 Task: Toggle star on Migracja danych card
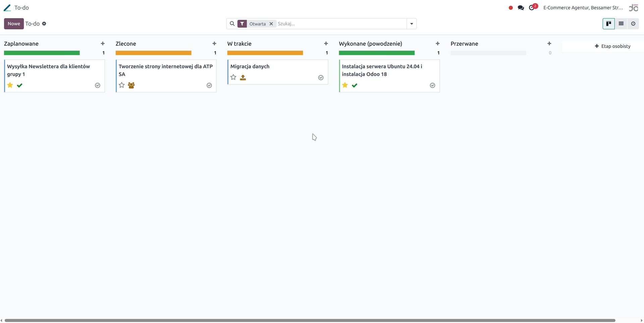point(233,77)
